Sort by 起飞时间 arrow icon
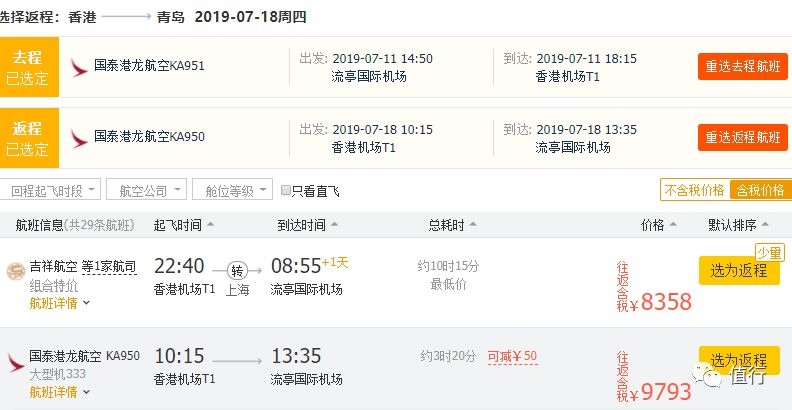The width and height of the screenshot is (792, 410). click(x=211, y=225)
